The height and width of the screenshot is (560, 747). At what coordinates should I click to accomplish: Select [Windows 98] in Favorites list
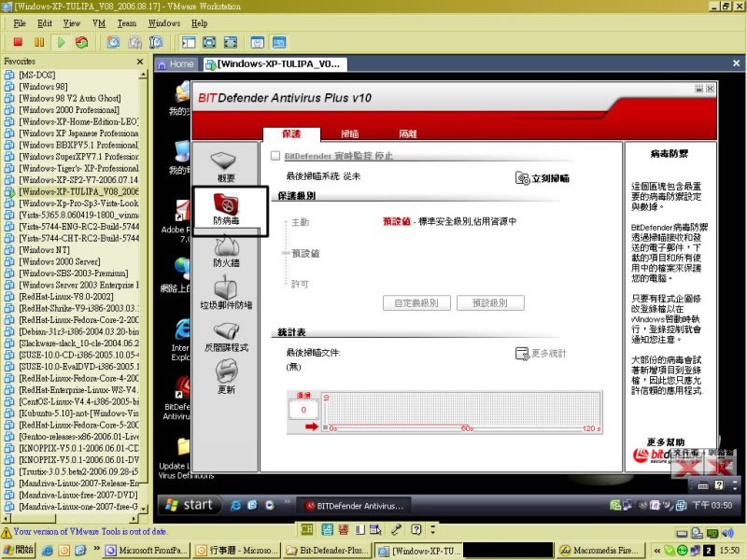point(43,86)
